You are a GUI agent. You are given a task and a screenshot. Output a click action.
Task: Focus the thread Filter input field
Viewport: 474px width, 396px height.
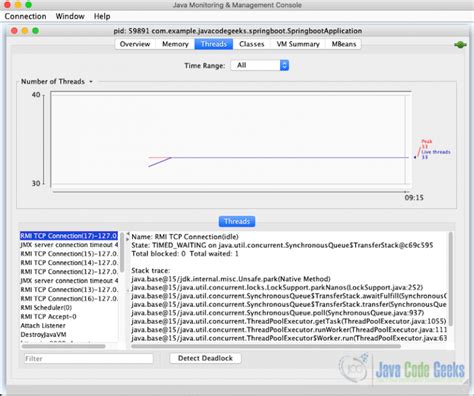[88, 359]
